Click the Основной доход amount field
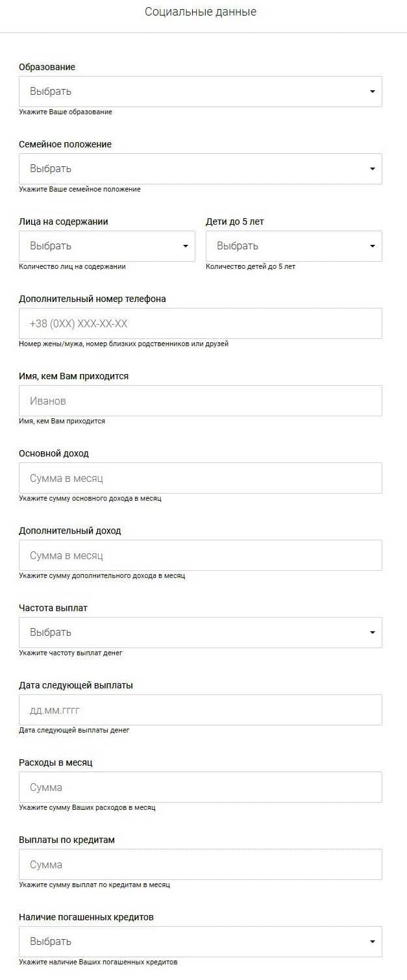The width and height of the screenshot is (407, 980). coord(200,478)
